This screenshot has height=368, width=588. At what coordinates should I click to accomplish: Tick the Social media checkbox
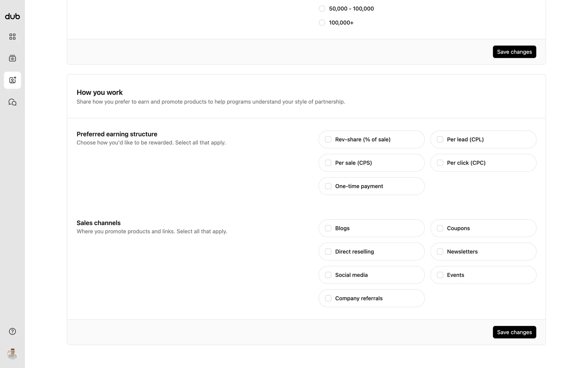pos(328,275)
